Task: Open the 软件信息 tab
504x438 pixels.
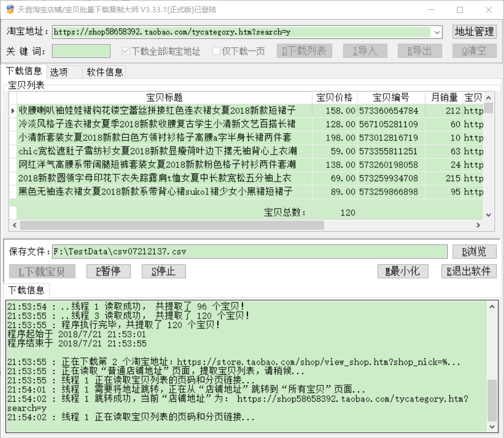Action: [x=105, y=72]
